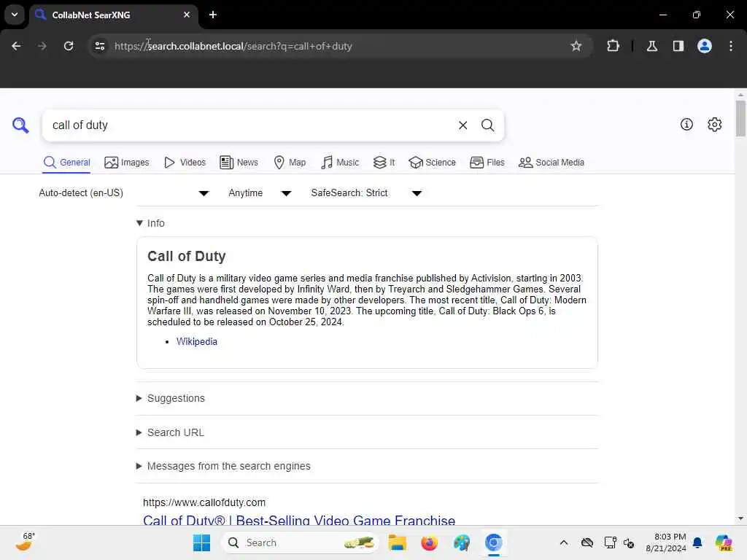Open the Extensions puzzle icon

click(x=613, y=46)
